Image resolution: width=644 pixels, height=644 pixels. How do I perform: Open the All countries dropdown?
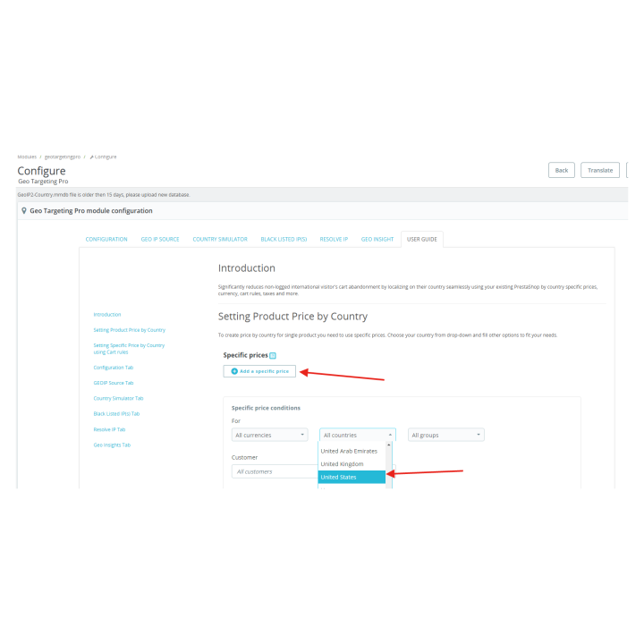(x=358, y=435)
